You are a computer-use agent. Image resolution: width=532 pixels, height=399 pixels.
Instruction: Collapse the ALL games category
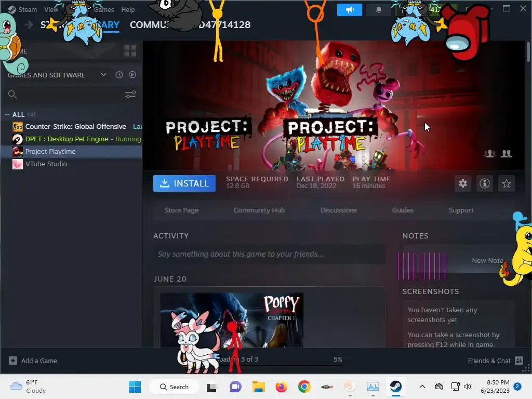coord(7,115)
